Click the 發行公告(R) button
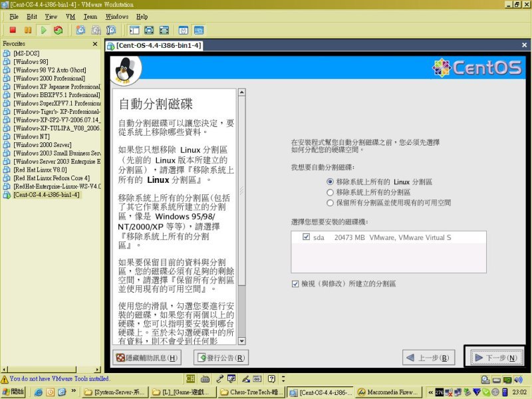Image resolution: width=532 pixels, height=399 pixels. click(221, 358)
